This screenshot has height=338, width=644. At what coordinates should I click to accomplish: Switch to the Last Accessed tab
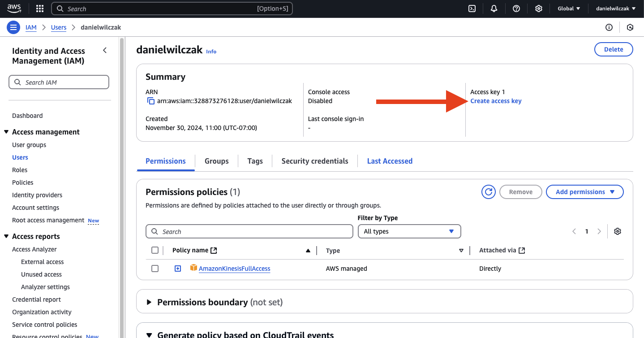point(390,161)
